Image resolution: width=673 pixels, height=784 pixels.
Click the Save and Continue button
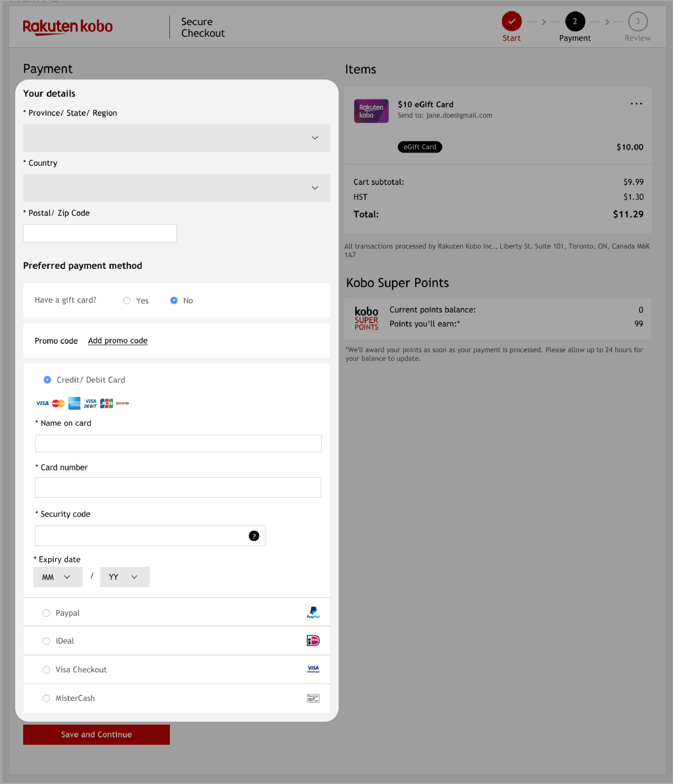pyautogui.click(x=96, y=734)
